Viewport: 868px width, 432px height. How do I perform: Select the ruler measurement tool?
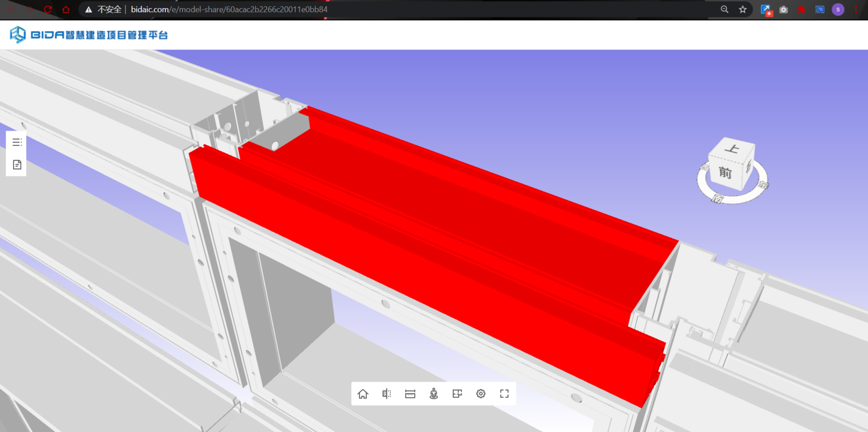[410, 394]
